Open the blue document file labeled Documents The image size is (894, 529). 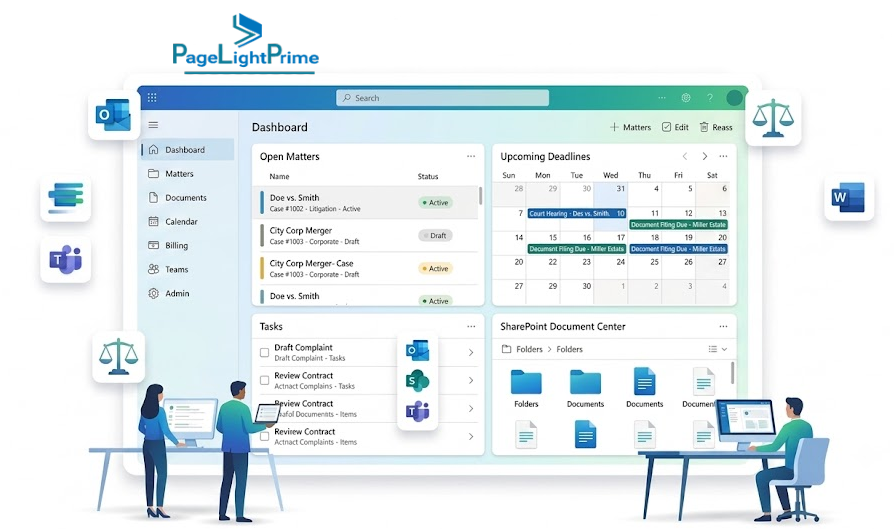point(644,381)
